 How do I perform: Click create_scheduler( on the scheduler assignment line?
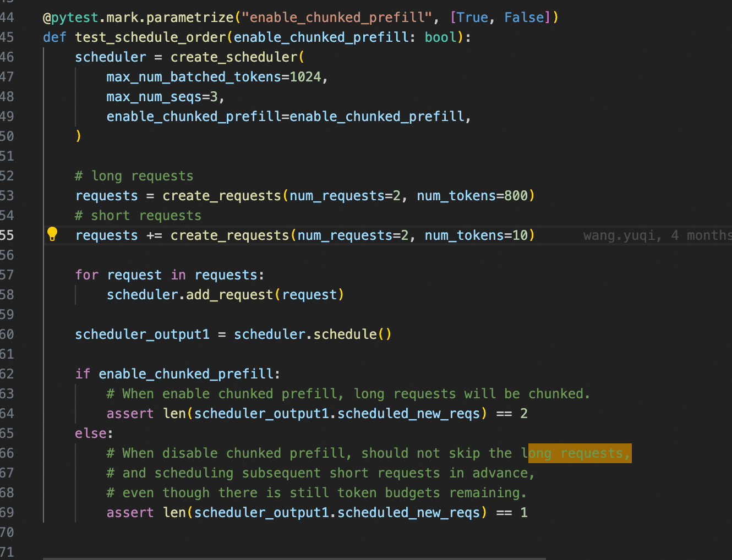[237, 57]
